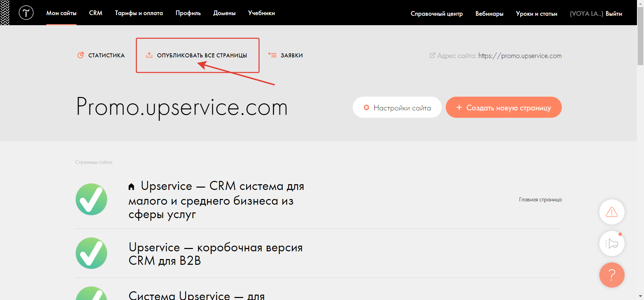Viewport: 644px width, 300px height.
Task: Click the publish upload icon
Action: [x=149, y=55]
